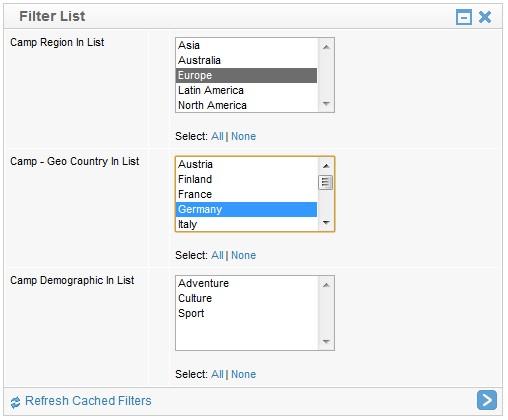The image size is (508, 420).
Task: Choose North America in region list
Action: (246, 105)
